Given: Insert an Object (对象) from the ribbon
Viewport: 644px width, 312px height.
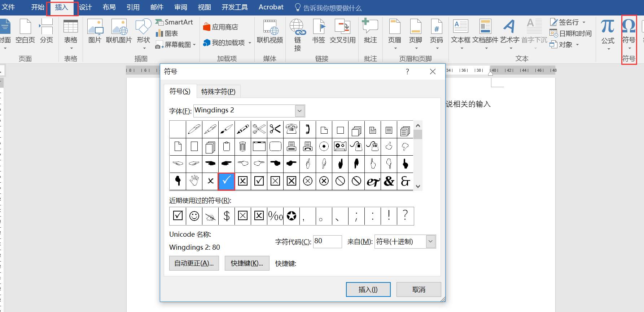Looking at the screenshot, I should pyautogui.click(x=565, y=45).
